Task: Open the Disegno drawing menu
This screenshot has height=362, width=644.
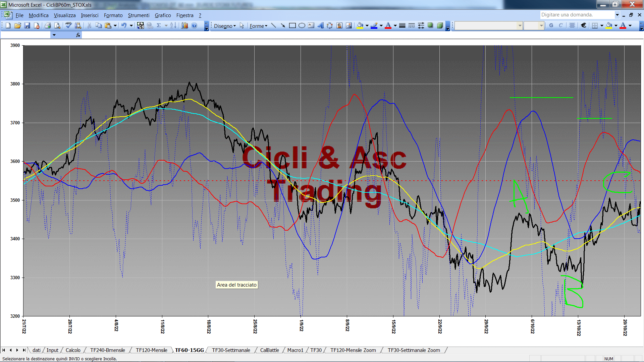Action: (225, 26)
